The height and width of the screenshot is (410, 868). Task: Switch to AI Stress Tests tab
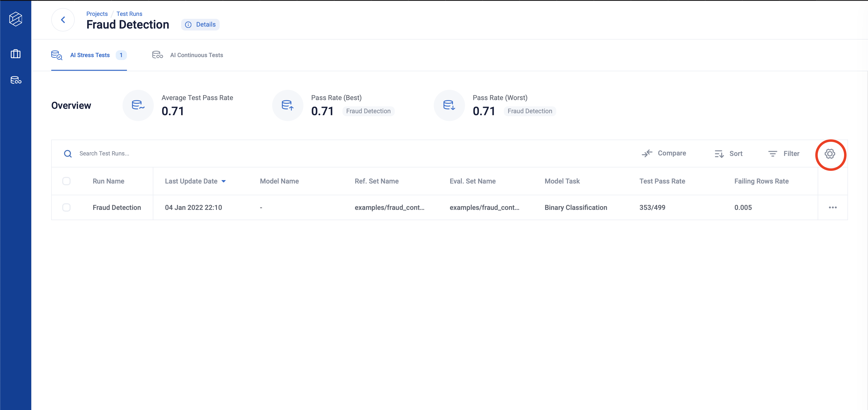[89, 55]
